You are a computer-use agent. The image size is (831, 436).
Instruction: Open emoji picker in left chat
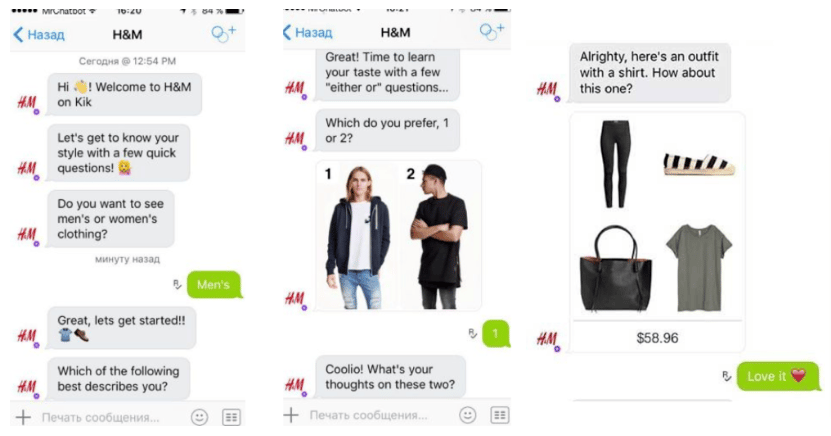pos(199,417)
